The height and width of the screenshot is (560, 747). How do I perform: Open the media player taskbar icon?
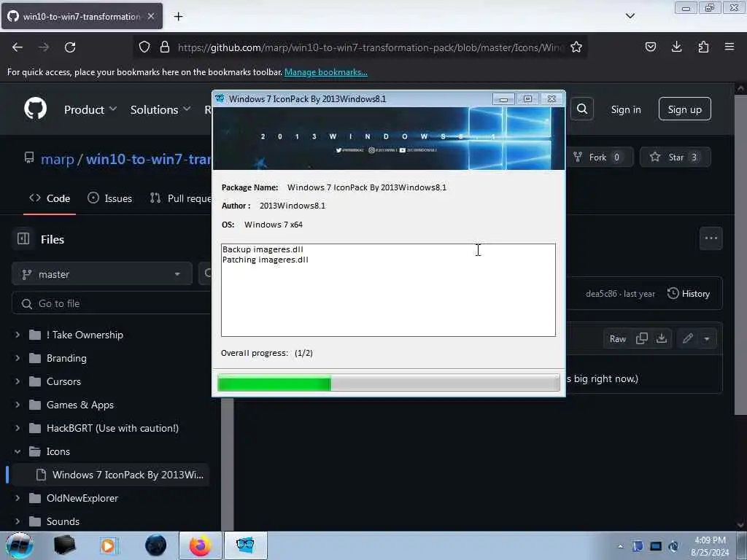pyautogui.click(x=108, y=545)
